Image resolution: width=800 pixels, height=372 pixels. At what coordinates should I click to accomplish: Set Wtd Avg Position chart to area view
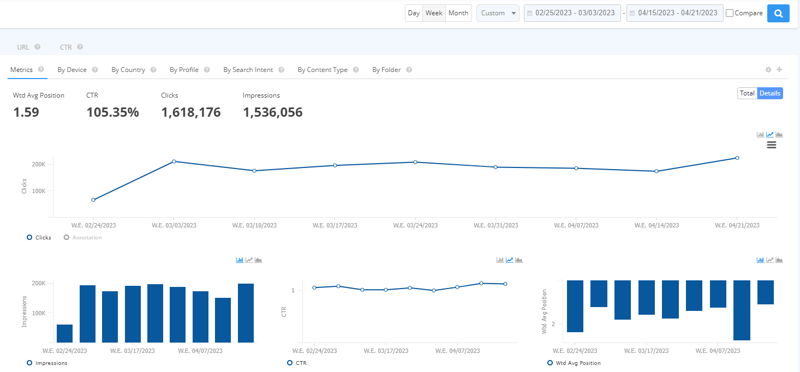click(x=779, y=260)
